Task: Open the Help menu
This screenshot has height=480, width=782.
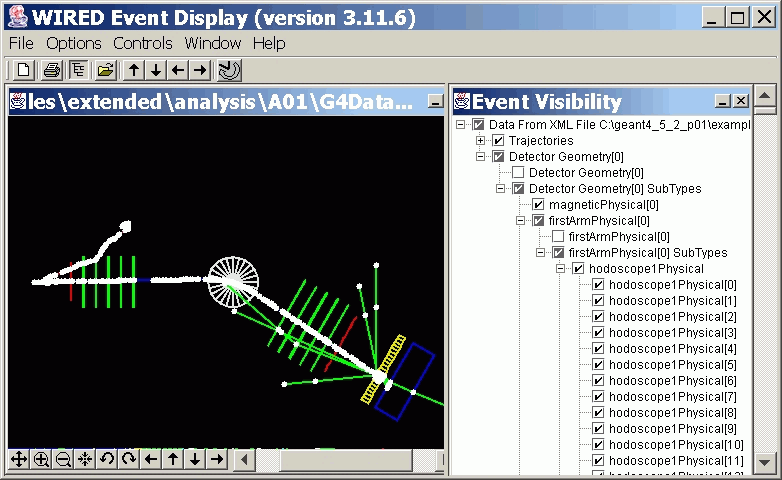Action: click(x=269, y=43)
